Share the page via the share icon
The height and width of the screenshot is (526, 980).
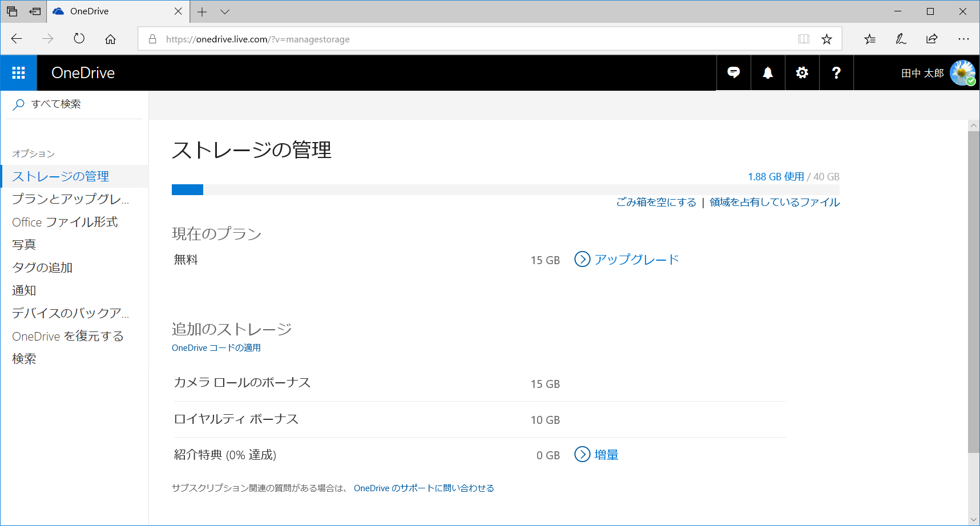pos(931,39)
